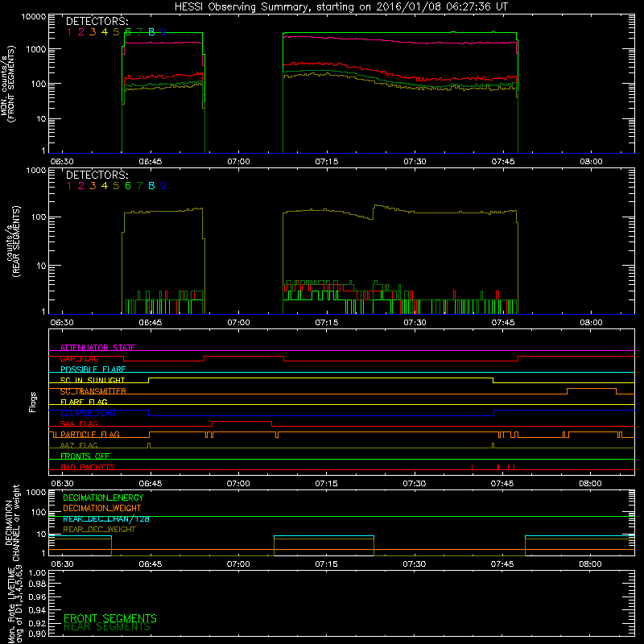Click the FRONT SEGMENTS livetime legend text
This screenshot has height=644, width=644.
(110, 618)
